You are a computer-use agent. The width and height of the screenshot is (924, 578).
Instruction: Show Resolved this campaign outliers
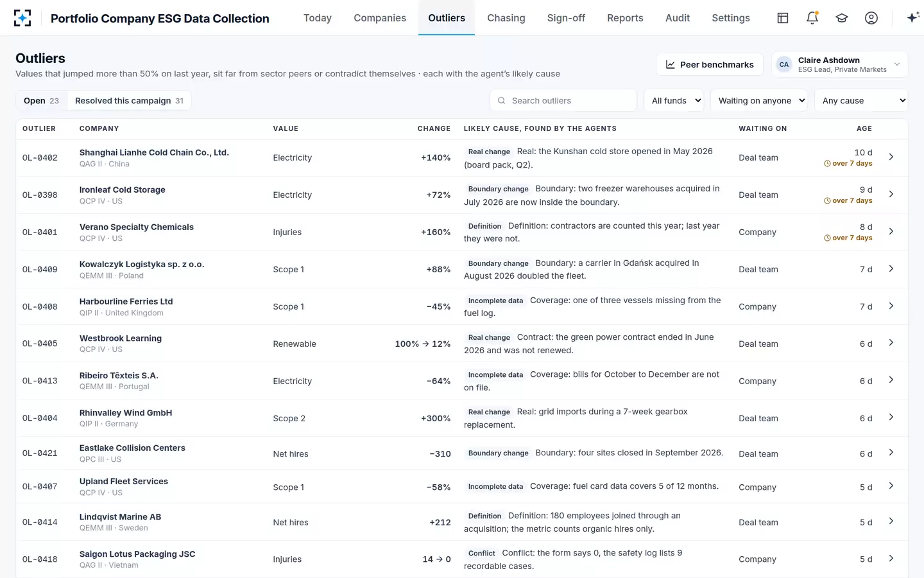tap(129, 101)
